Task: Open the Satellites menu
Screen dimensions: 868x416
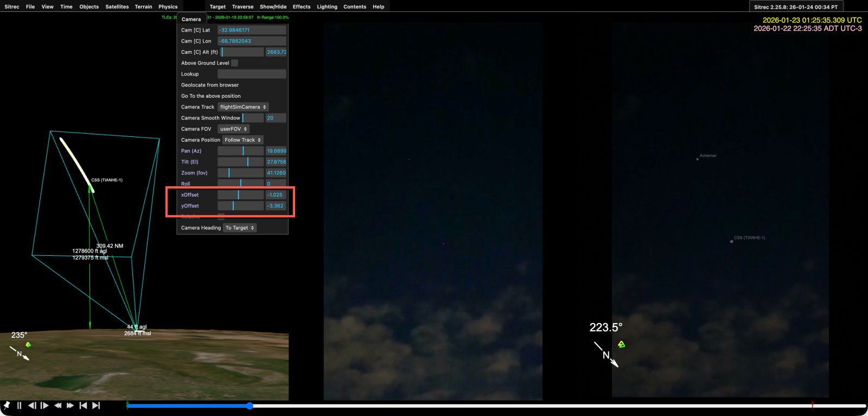Action: coord(117,7)
